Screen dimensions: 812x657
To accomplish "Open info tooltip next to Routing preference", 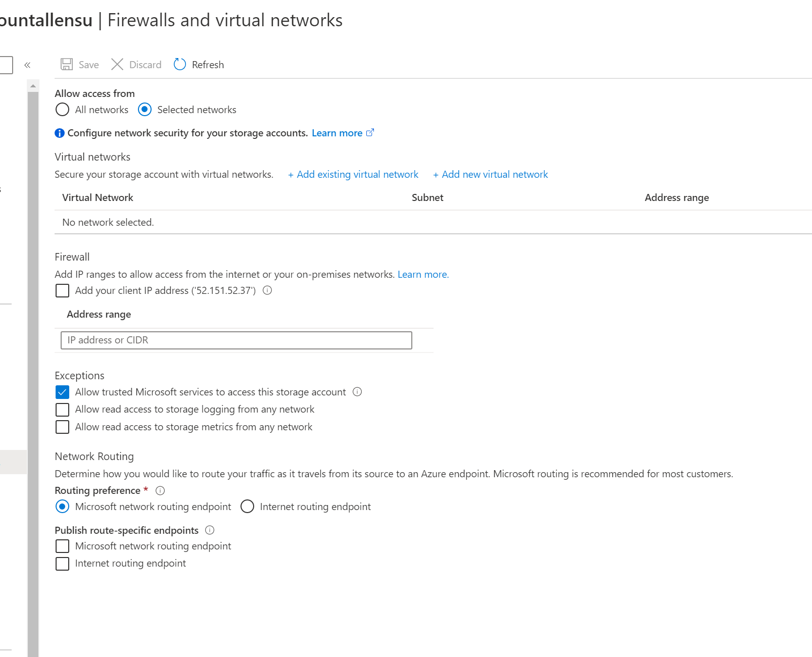I will (x=160, y=490).
